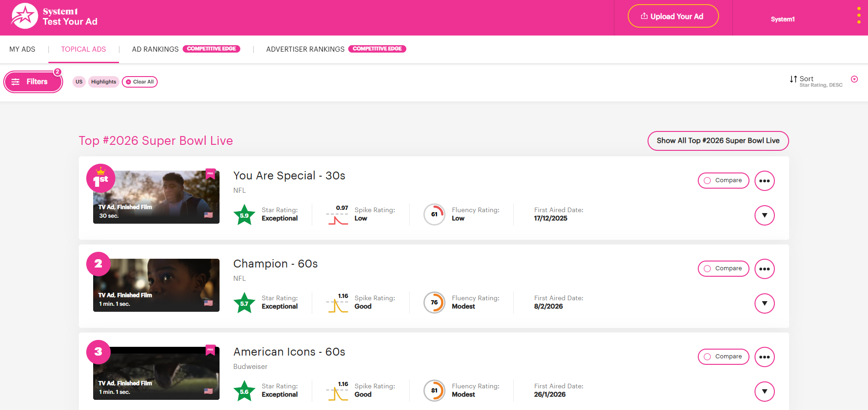Click the Star Rating, DESC sort label

821,85
